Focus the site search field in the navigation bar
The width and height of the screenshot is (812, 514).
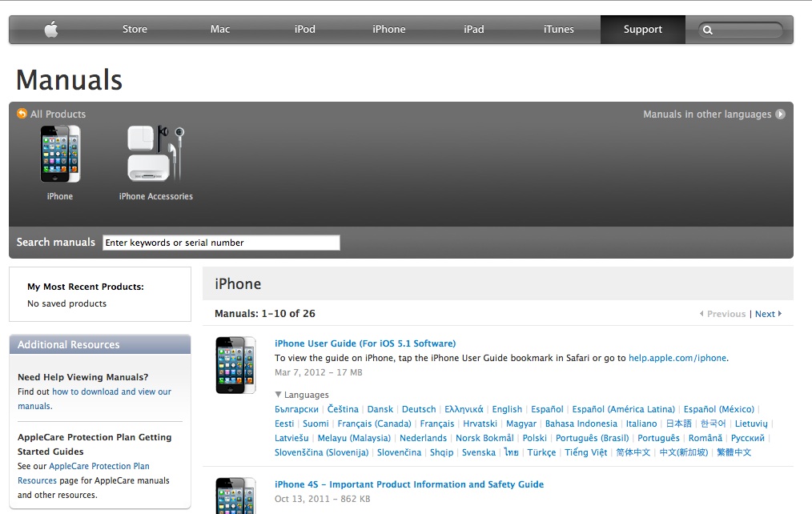(x=741, y=30)
